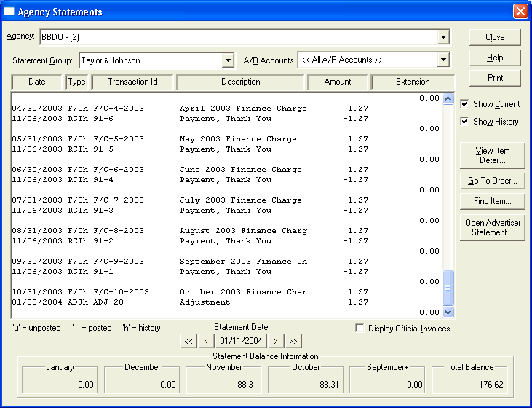This screenshot has width=532, height=408.
Task: Click the Transaction Id column header
Action: (x=132, y=82)
